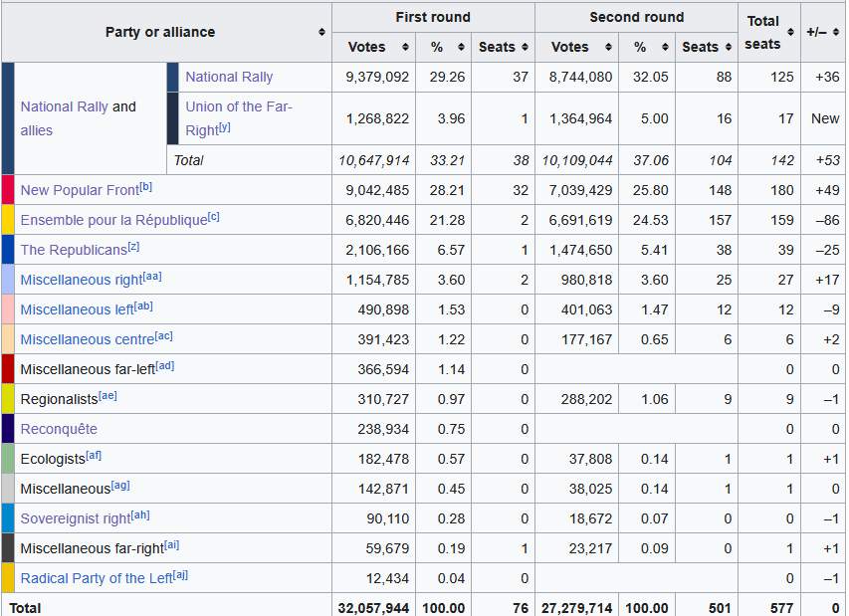Screen dimensions: 849x616
Task: Open Radical Party of the Left link
Action: point(97,578)
